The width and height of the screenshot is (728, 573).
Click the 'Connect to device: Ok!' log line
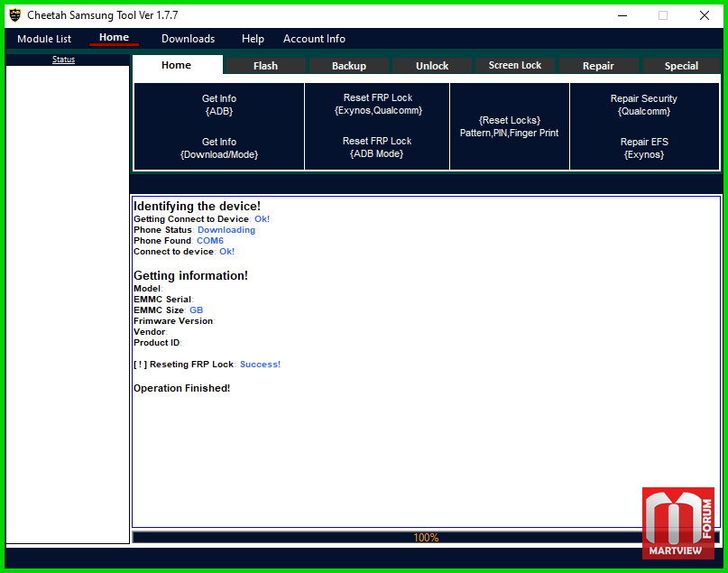[x=184, y=252]
